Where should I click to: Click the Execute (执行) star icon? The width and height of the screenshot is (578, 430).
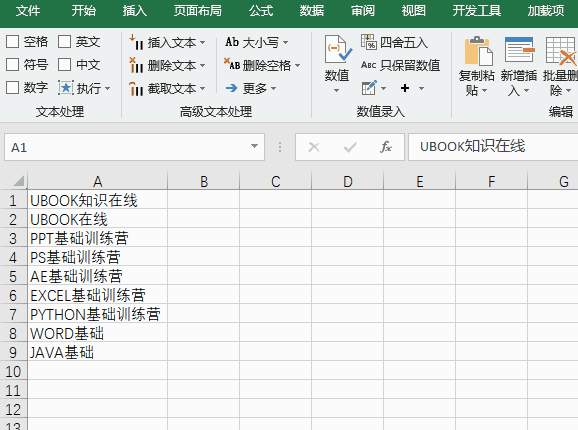point(66,88)
